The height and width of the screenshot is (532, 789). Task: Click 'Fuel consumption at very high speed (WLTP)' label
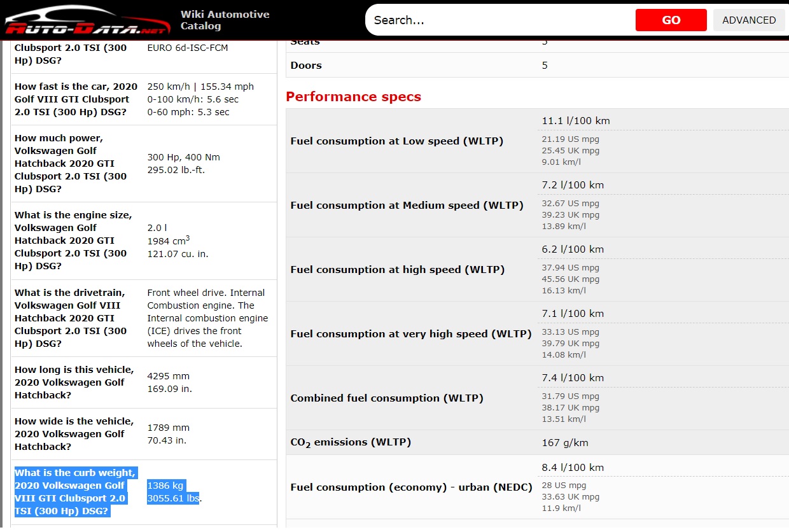click(411, 334)
